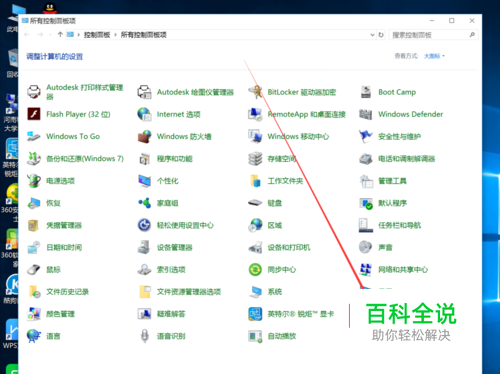This screenshot has width=500, height=374.
Task: Open the 语音识别 microphone icon
Action: 144,336
